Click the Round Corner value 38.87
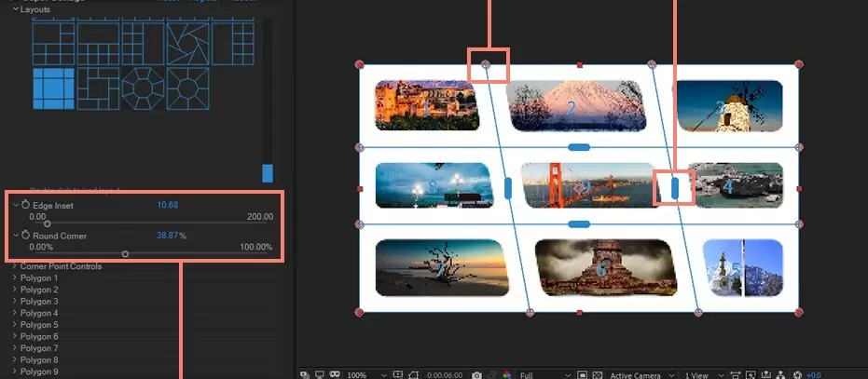Image resolution: width=868 pixels, height=379 pixels. tap(167, 236)
